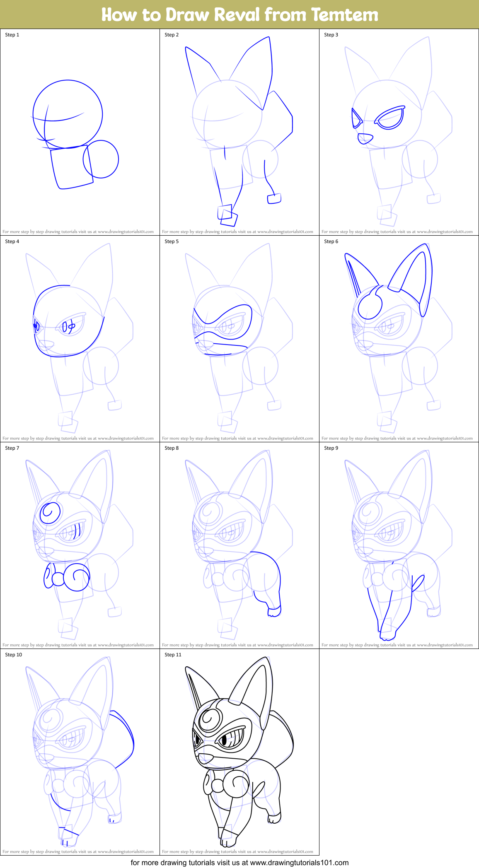
Task: Open the Step 7 drawing thumbnail
Action: point(80,545)
